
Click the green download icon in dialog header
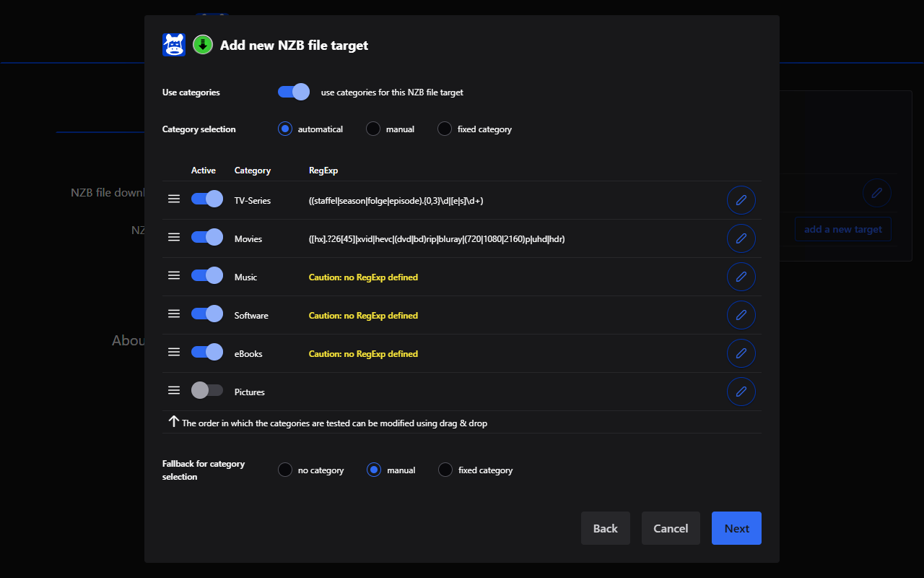point(202,44)
